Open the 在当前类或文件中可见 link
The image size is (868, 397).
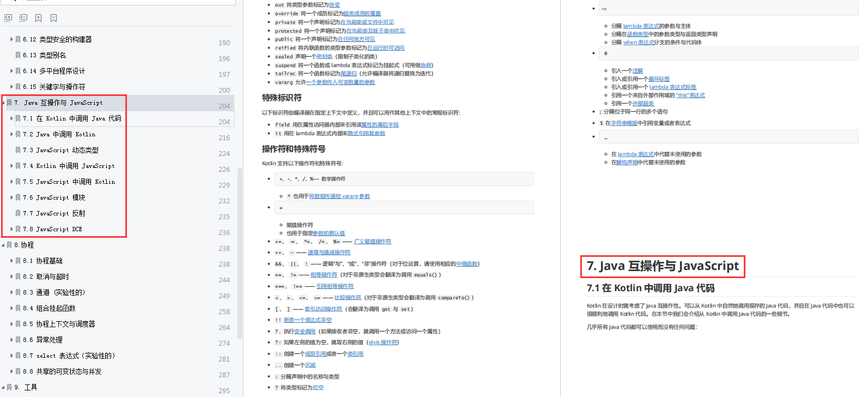pos(367,22)
